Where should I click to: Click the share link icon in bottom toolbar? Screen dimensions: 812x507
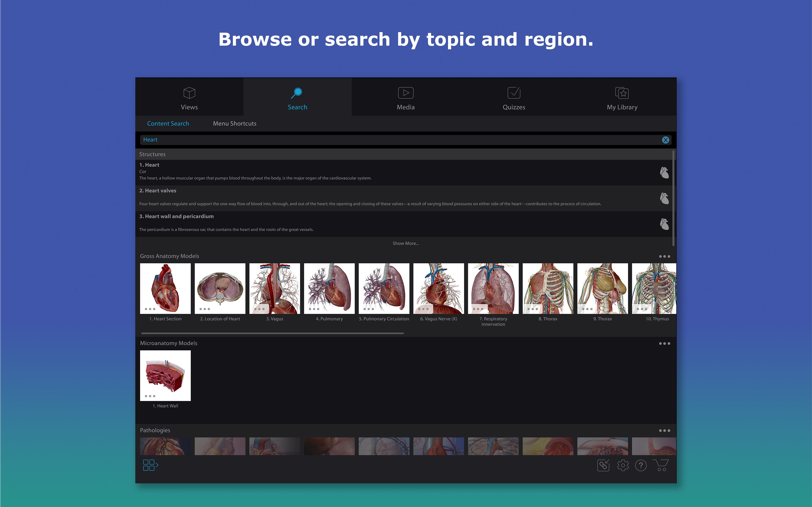[x=603, y=465]
